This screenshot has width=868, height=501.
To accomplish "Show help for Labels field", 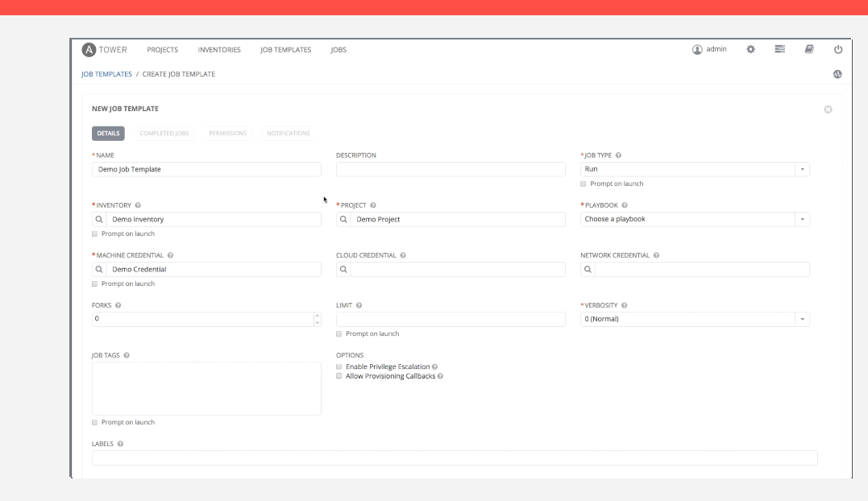I will 120,444.
